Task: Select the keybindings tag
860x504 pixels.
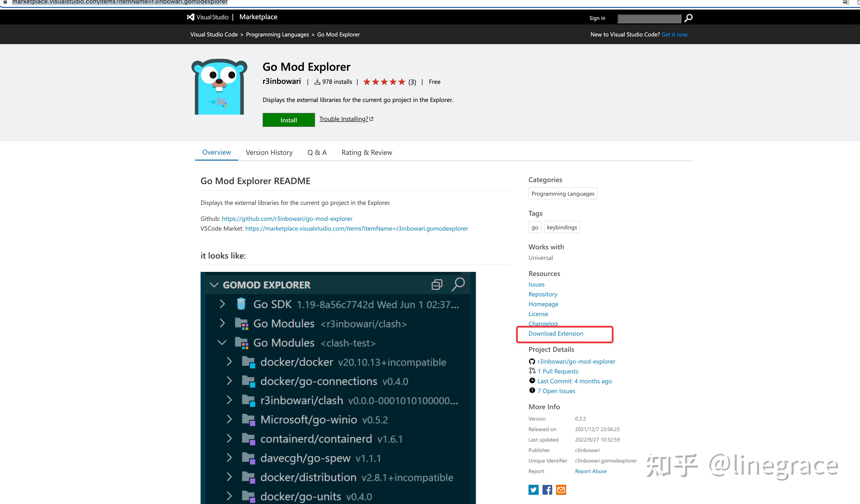Action: 562,227
